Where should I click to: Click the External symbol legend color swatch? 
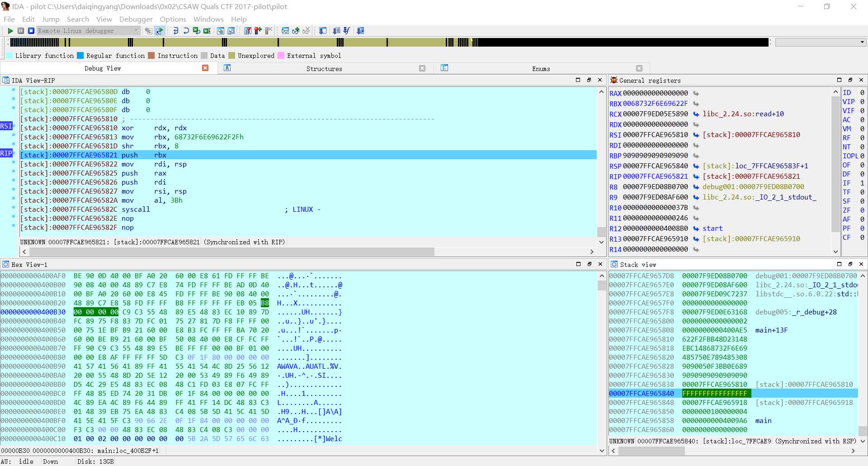point(281,56)
